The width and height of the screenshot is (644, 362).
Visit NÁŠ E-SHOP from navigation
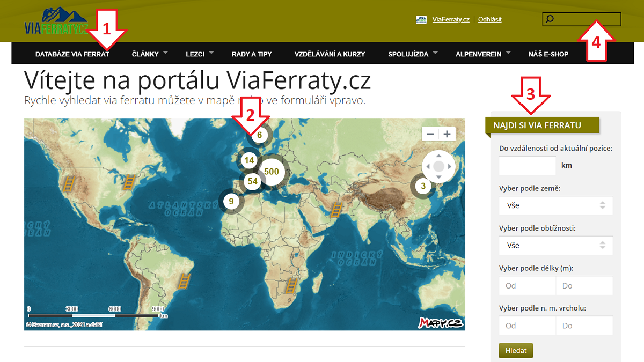[548, 54]
